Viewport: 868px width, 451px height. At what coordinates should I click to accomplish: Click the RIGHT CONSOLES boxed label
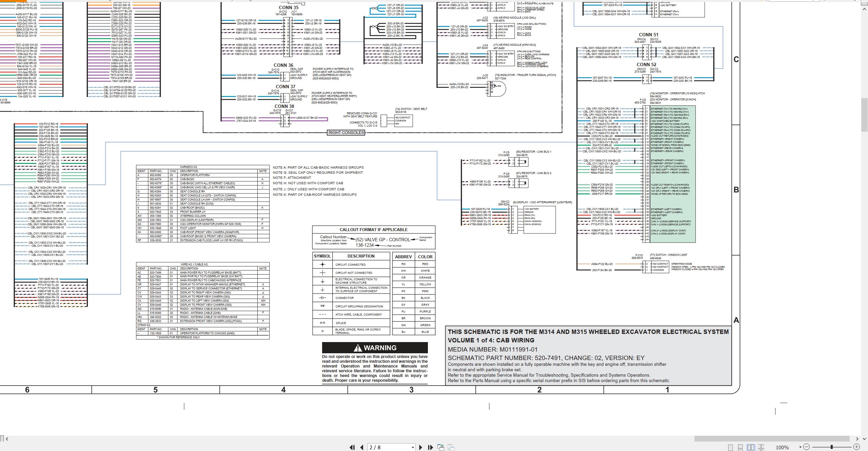tap(346, 133)
